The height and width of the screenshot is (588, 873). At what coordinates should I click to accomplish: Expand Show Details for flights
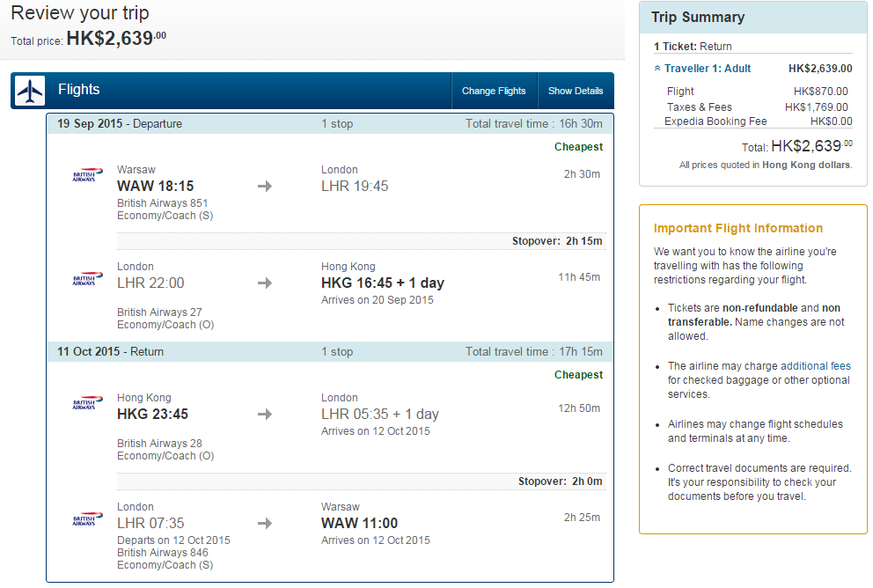(576, 91)
